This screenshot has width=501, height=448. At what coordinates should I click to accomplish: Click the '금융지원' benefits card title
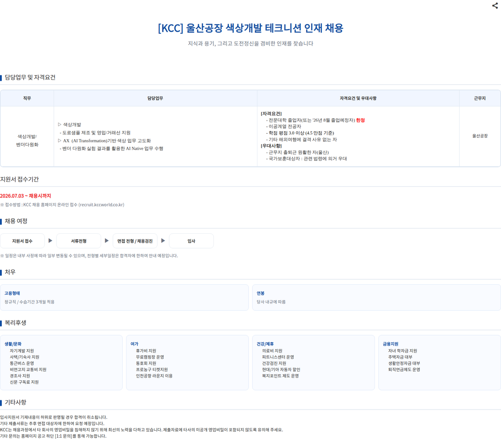click(391, 344)
